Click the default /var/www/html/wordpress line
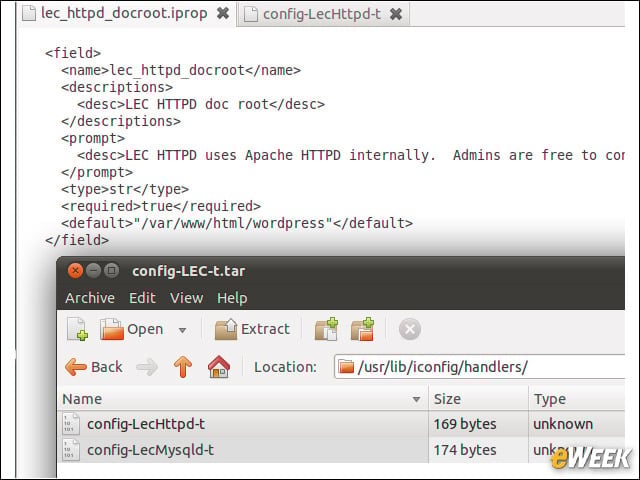Screen dimensions: 640x480 [237, 223]
